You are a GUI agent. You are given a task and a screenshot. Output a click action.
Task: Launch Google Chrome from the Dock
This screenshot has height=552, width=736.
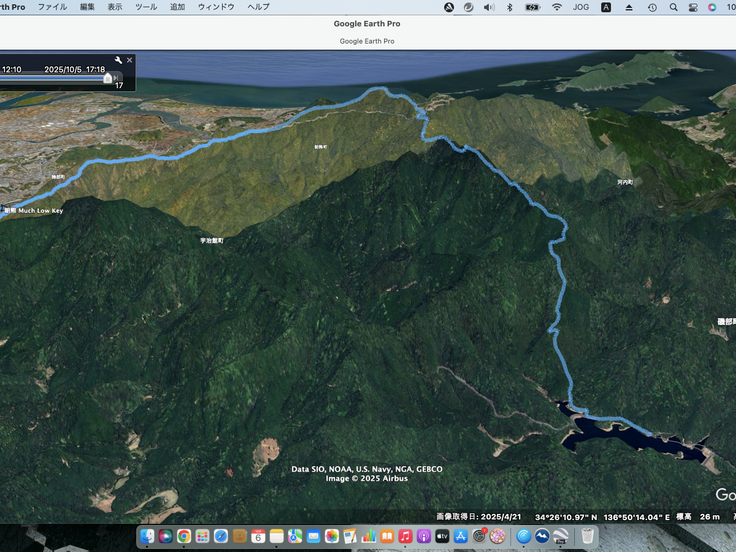point(184,537)
